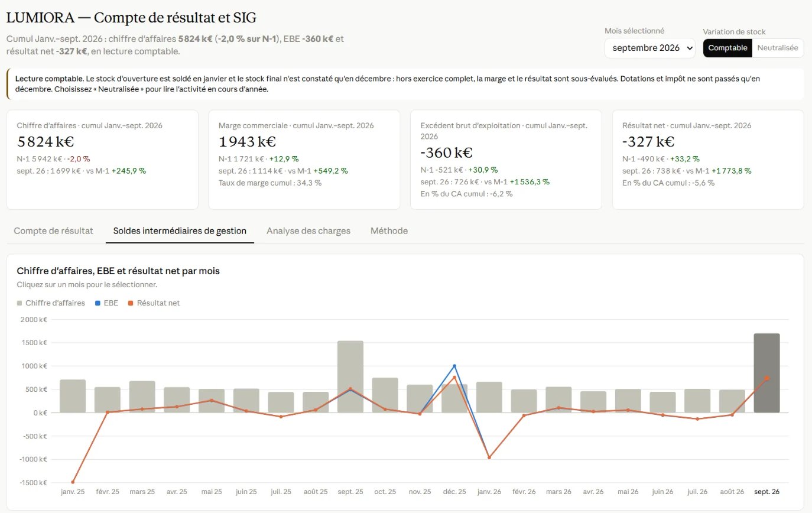The image size is (812, 513).
Task: Click the "+12,9 %" N-1 variation
Action: (284, 158)
